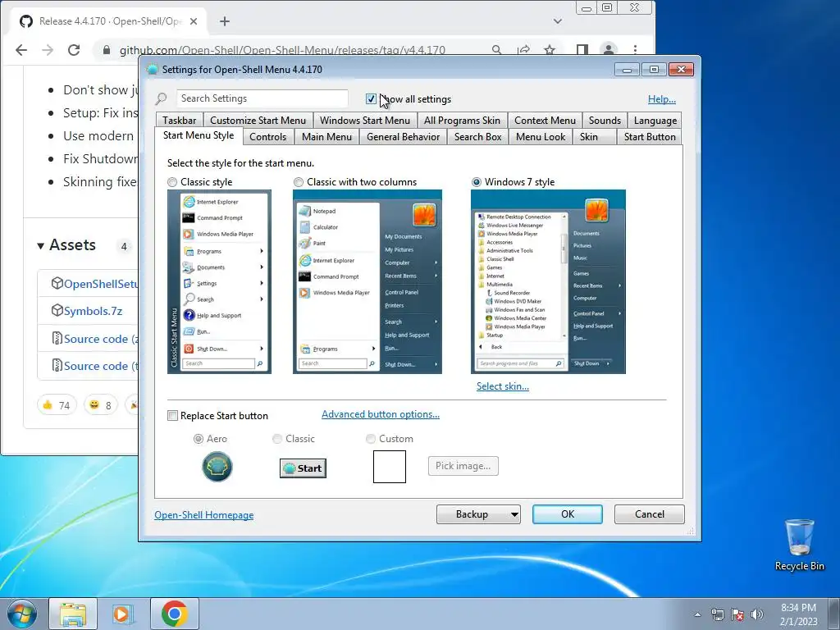Open a new Chrome tab
Image resolution: width=840 pixels, height=630 pixels.
[225, 21]
